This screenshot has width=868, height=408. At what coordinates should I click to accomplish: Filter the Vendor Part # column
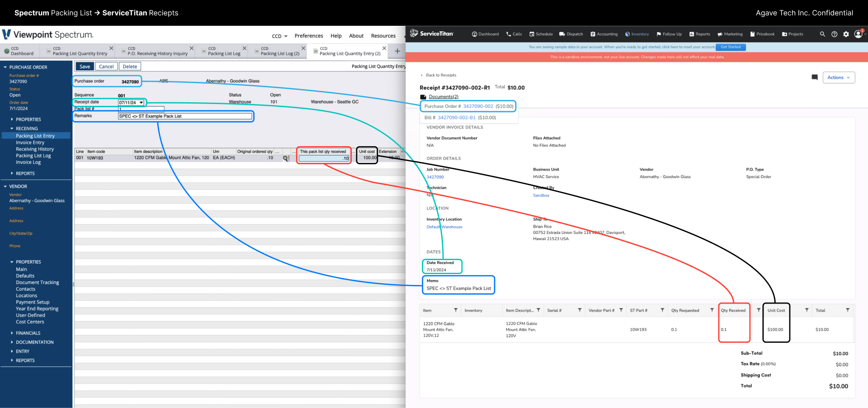click(621, 310)
